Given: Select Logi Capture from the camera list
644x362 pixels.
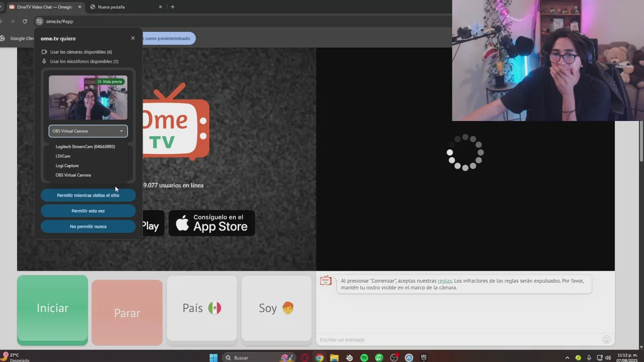Looking at the screenshot, I should (x=67, y=165).
